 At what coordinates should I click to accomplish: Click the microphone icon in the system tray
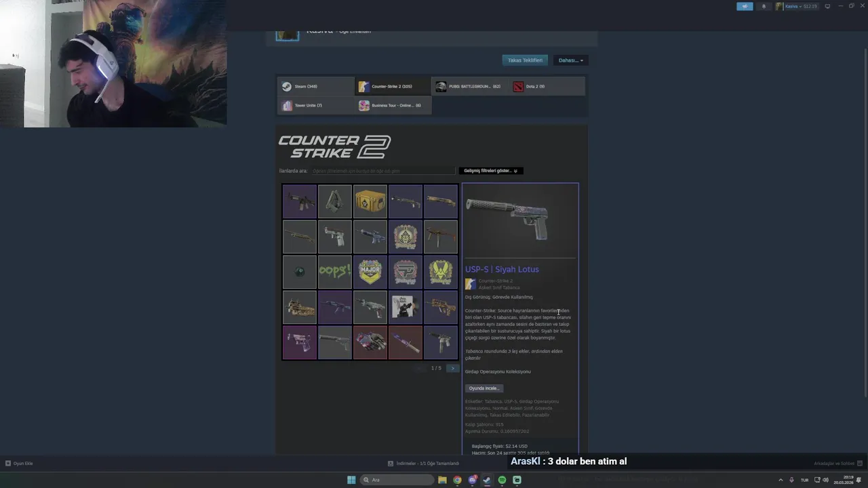tap(791, 480)
